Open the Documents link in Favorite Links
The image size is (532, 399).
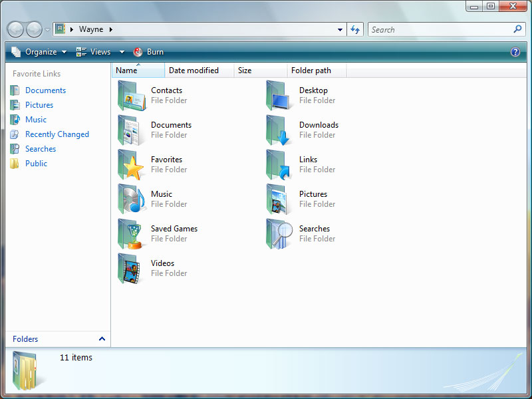click(x=45, y=90)
